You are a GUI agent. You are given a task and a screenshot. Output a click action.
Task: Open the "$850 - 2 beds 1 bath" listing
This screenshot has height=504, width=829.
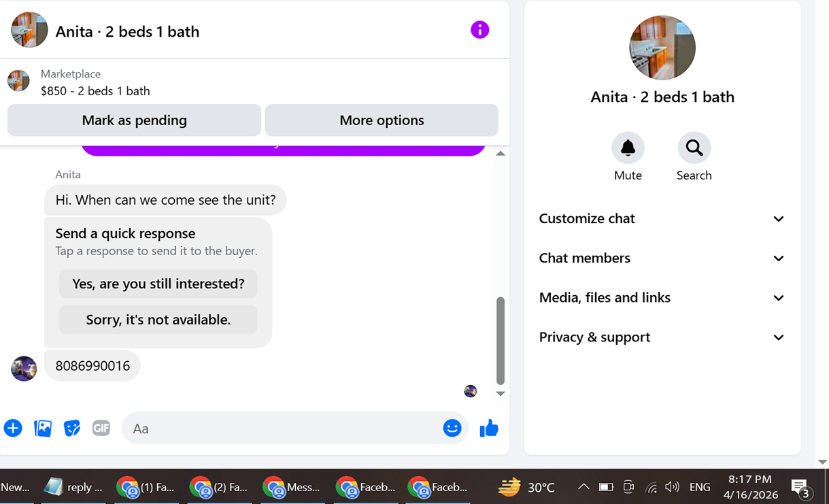coord(95,90)
